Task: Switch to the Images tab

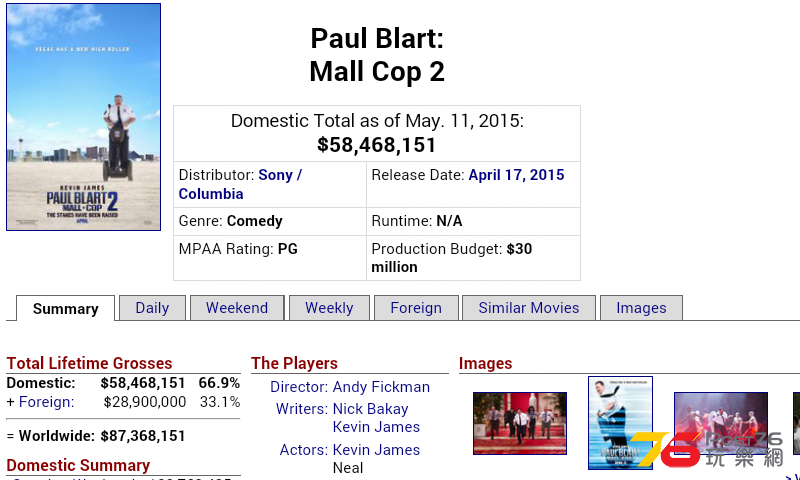Action: 641,308
